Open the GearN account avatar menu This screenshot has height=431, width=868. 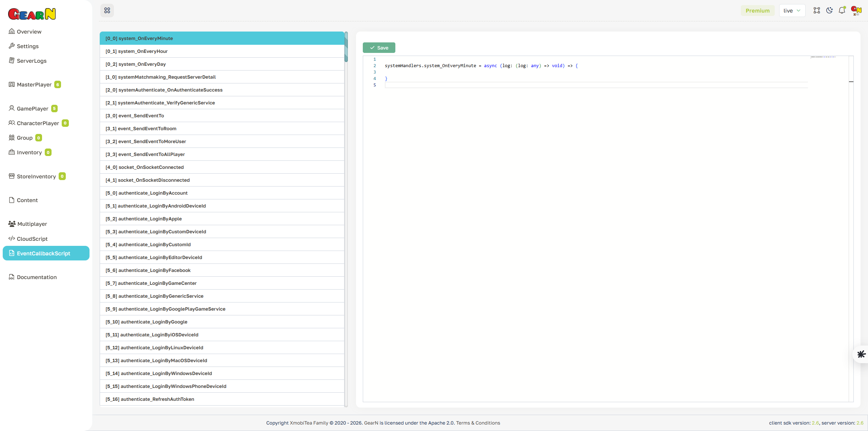(856, 10)
